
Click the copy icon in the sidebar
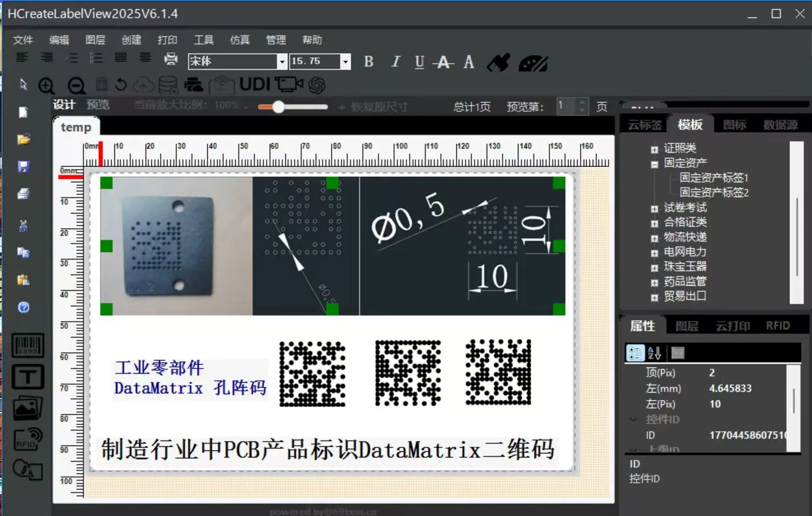coord(24,252)
